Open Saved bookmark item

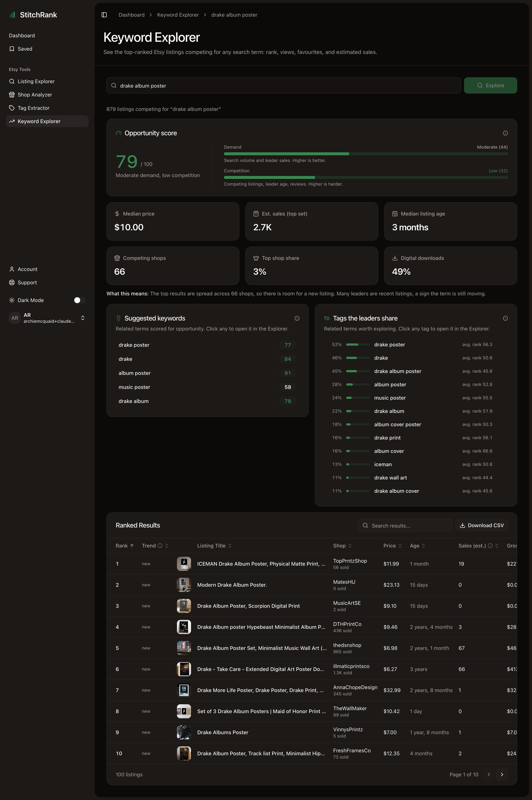click(47, 49)
